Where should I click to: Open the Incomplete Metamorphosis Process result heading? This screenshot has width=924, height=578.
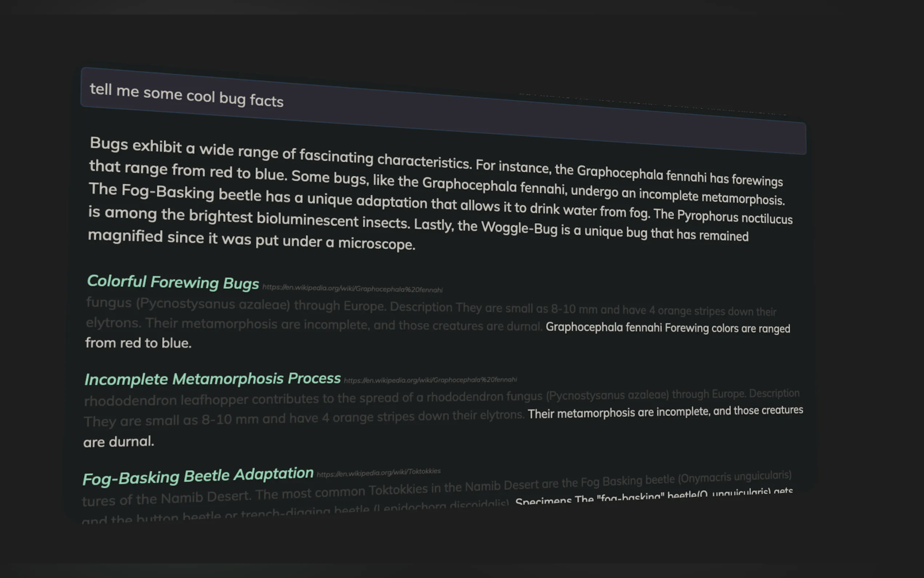212,379
